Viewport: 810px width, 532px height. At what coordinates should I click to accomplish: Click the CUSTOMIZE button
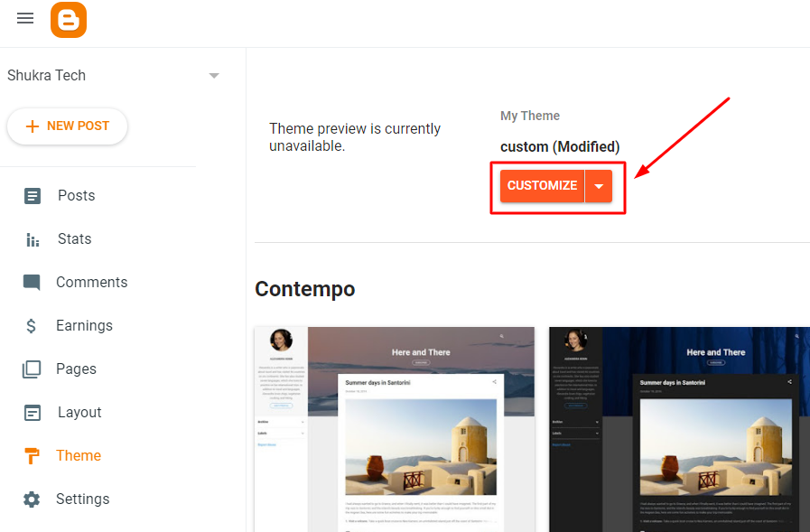click(542, 186)
